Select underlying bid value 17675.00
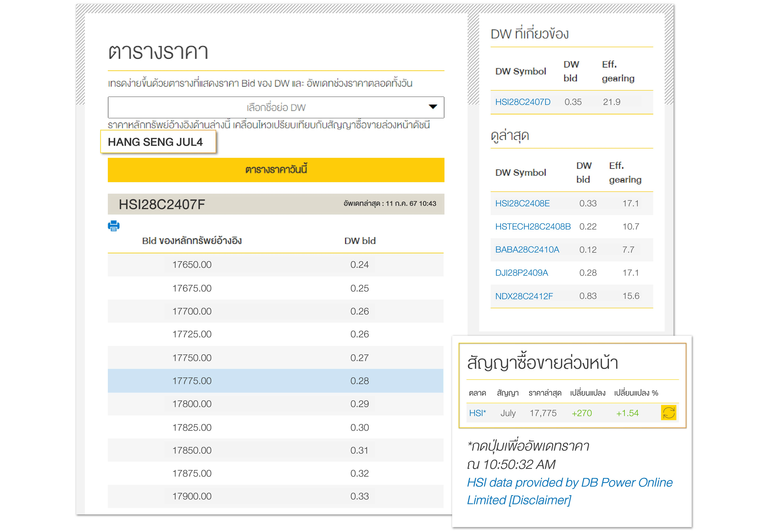The image size is (776, 532). click(x=192, y=288)
